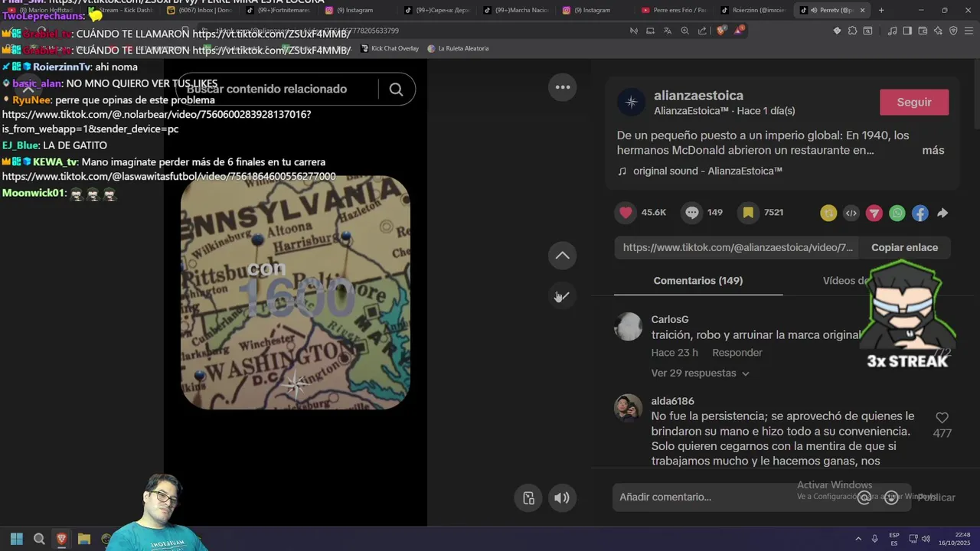Open browser hamburger main menu
The height and width of the screenshot is (551, 980).
click(x=969, y=31)
